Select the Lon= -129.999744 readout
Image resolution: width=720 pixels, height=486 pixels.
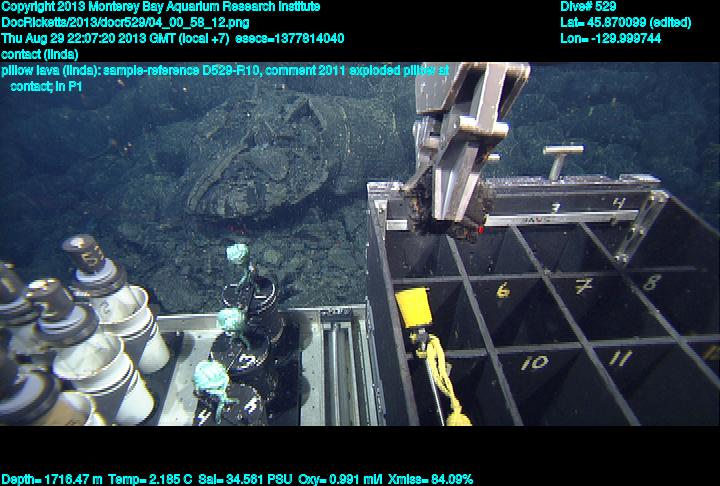[610, 38]
